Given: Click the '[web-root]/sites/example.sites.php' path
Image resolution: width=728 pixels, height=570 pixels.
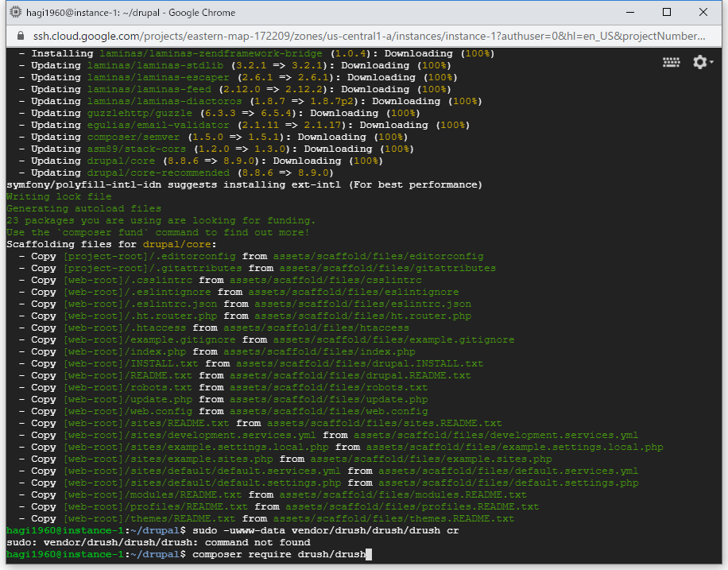Looking at the screenshot, I should [168, 459].
